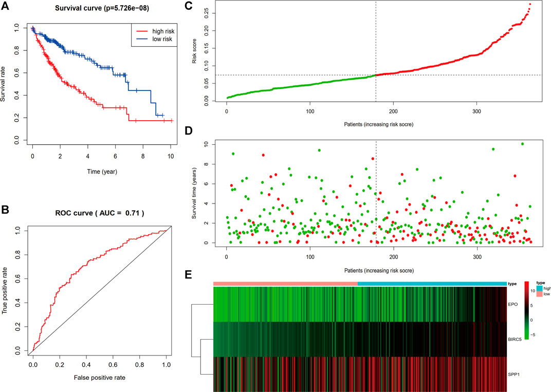Click the 'Survival rate' axis label

[3, 84]
